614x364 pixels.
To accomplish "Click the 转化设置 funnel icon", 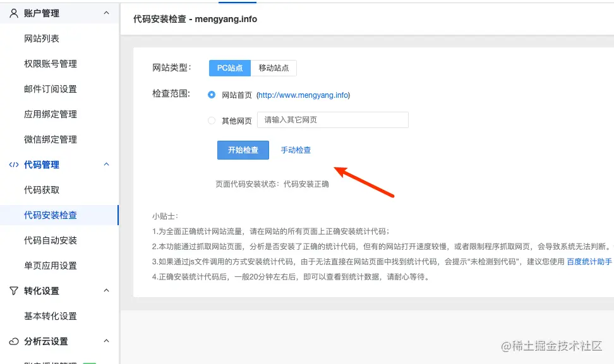I will tap(14, 291).
